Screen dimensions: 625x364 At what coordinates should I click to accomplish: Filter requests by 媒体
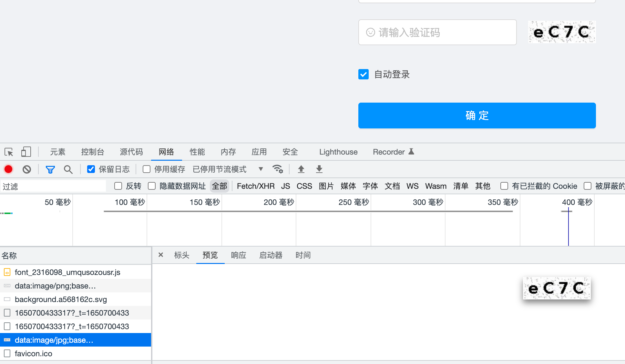click(348, 186)
